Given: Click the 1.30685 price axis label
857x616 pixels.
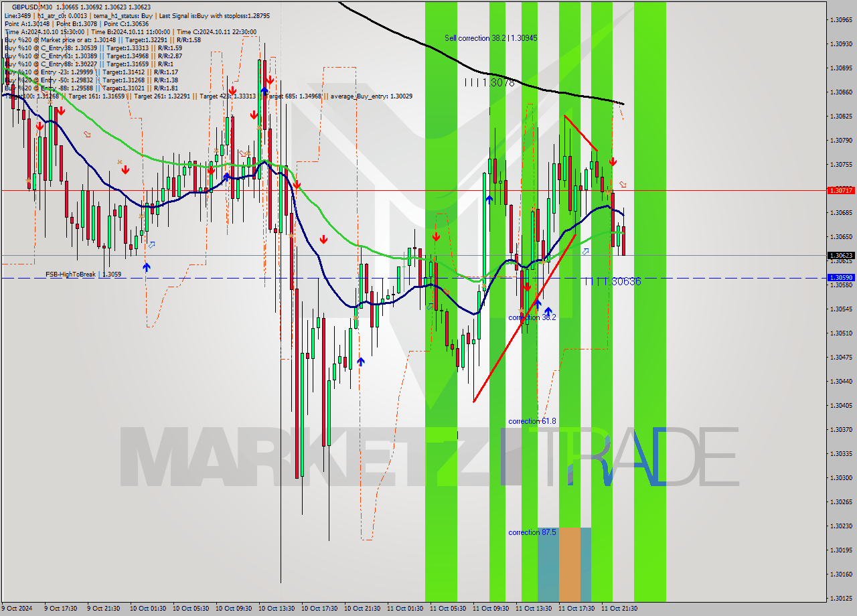Looking at the screenshot, I should click(840, 213).
